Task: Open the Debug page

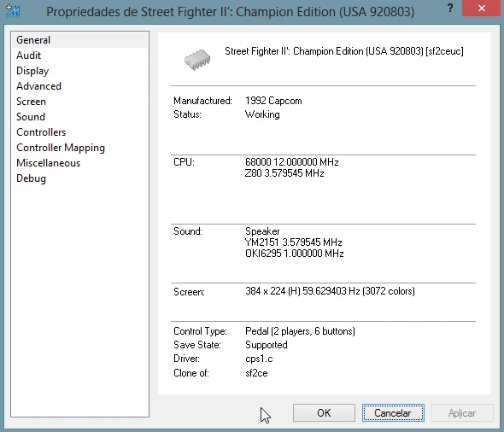Action: pyautogui.click(x=79, y=179)
